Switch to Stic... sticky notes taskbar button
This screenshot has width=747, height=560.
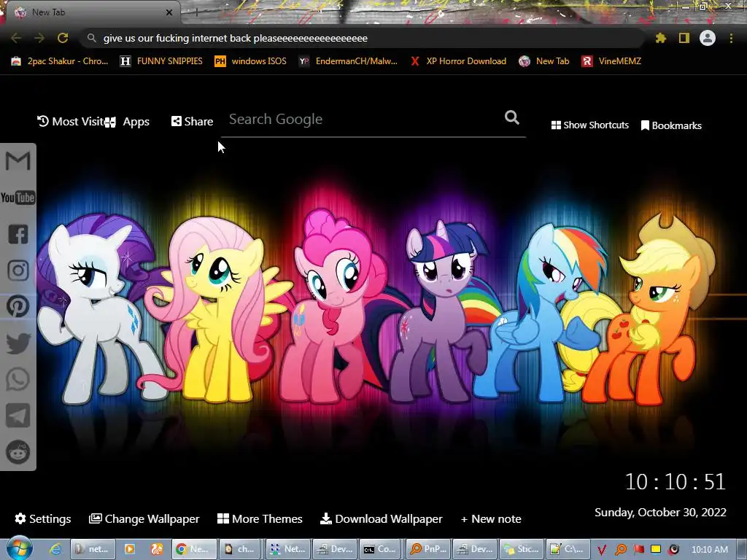click(521, 549)
